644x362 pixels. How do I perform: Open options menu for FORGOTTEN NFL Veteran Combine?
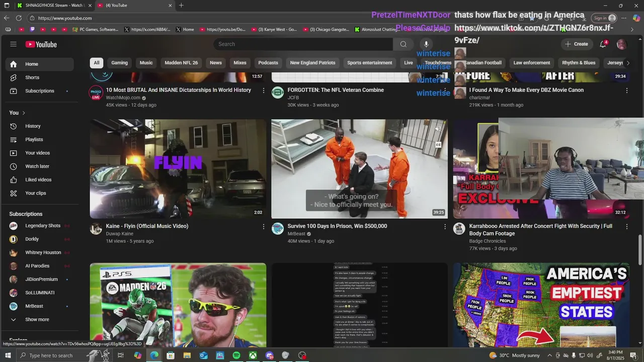point(445,90)
